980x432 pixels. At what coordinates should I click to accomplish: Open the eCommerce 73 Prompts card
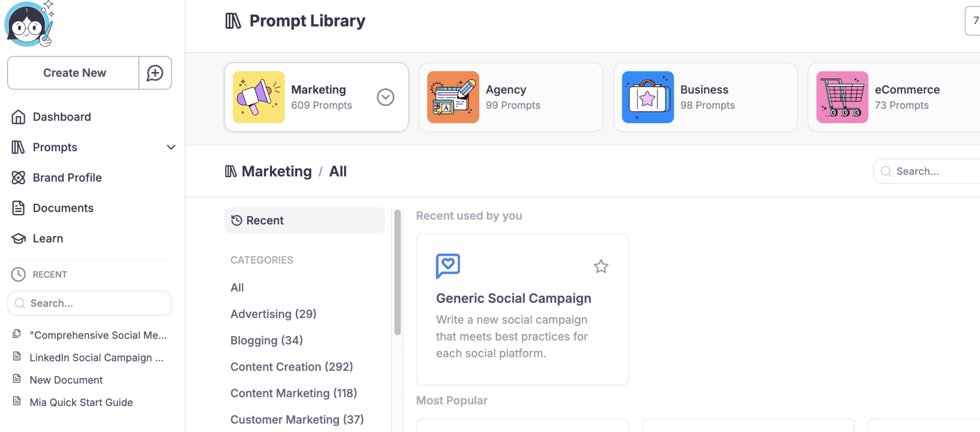894,97
